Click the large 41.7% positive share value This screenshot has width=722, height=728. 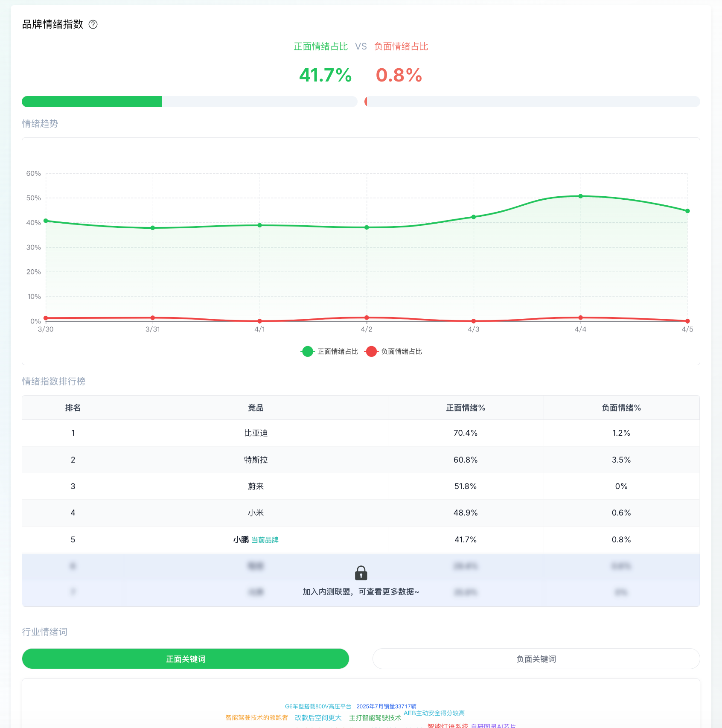coord(325,75)
